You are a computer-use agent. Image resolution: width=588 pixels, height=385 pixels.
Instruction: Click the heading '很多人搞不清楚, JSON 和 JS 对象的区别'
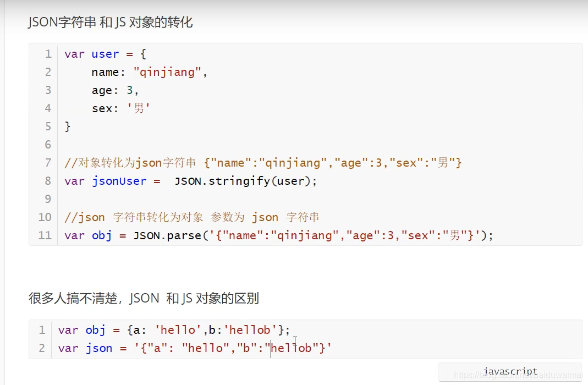pyautogui.click(x=144, y=299)
